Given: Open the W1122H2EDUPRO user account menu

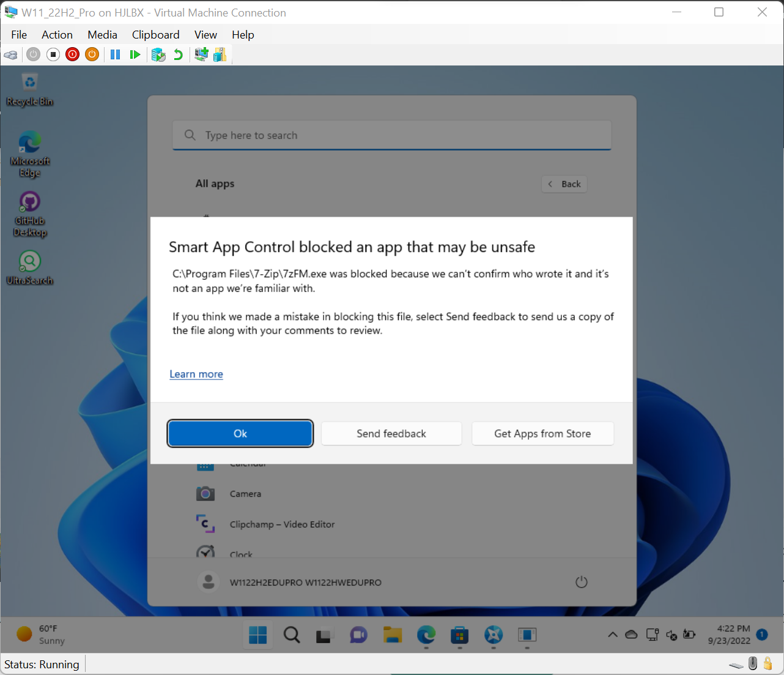Looking at the screenshot, I should (x=290, y=582).
